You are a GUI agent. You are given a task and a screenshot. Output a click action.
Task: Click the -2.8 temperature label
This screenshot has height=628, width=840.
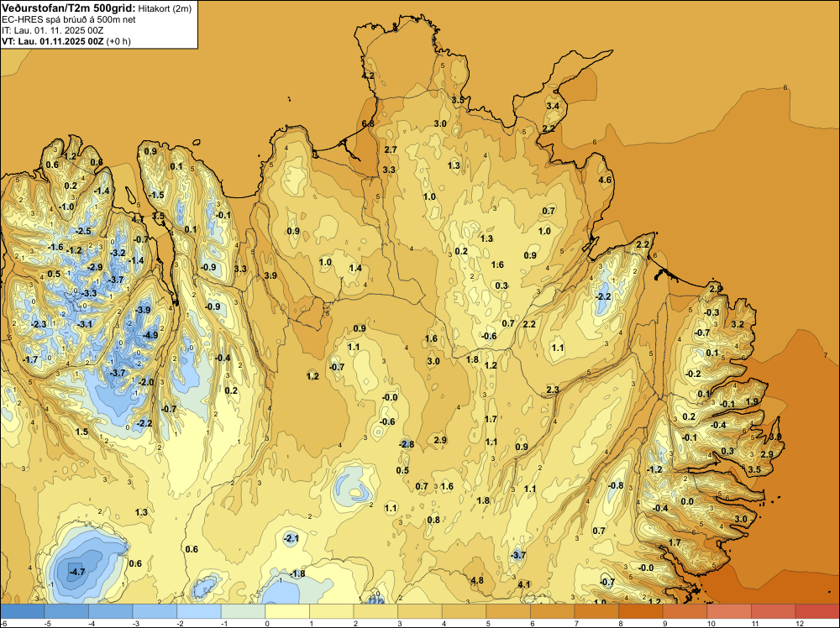pyautogui.click(x=407, y=444)
